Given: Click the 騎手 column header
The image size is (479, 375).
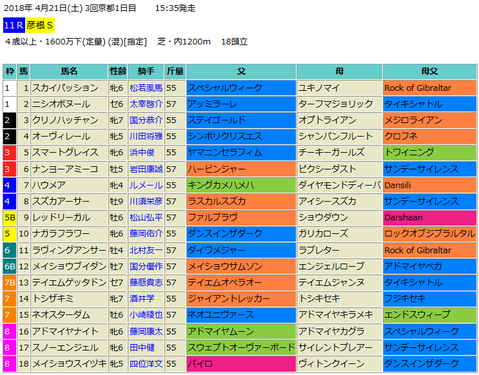Looking at the screenshot, I should (146, 71).
